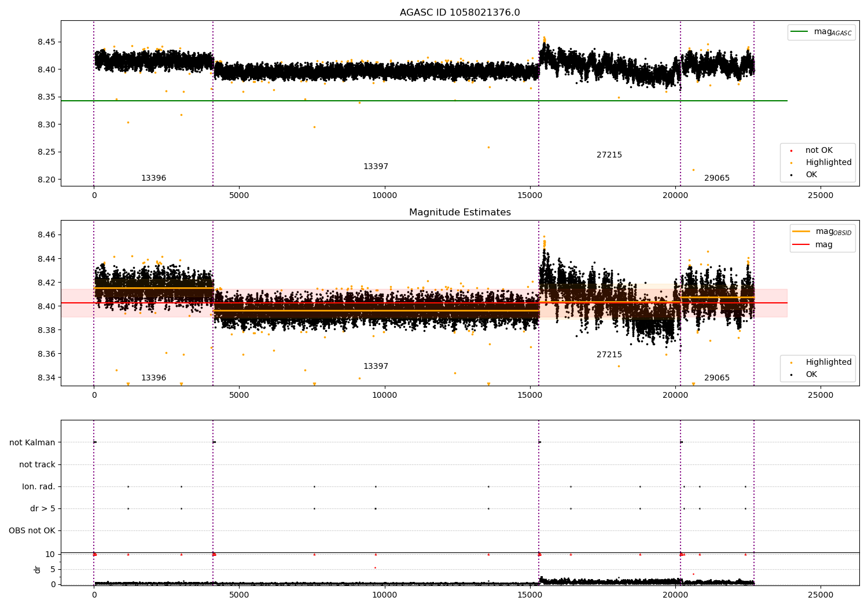Click obsid label 13397 in Magnitude Estimates plot
Screen dimensions: 868x608
tap(376, 367)
